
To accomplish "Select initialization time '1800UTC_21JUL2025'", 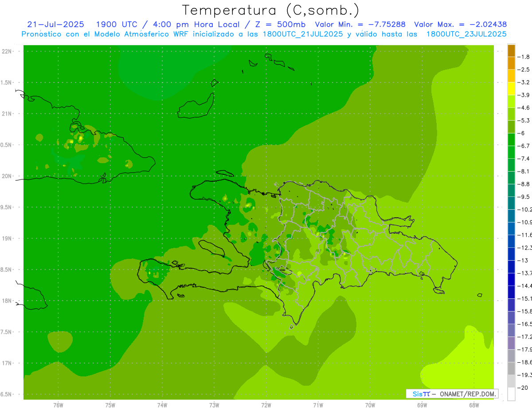I will [303, 34].
